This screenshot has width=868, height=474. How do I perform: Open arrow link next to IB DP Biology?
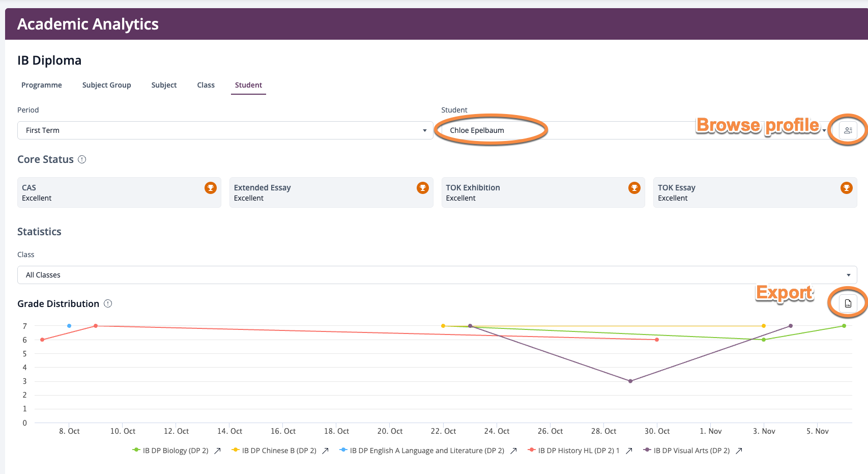(x=217, y=451)
